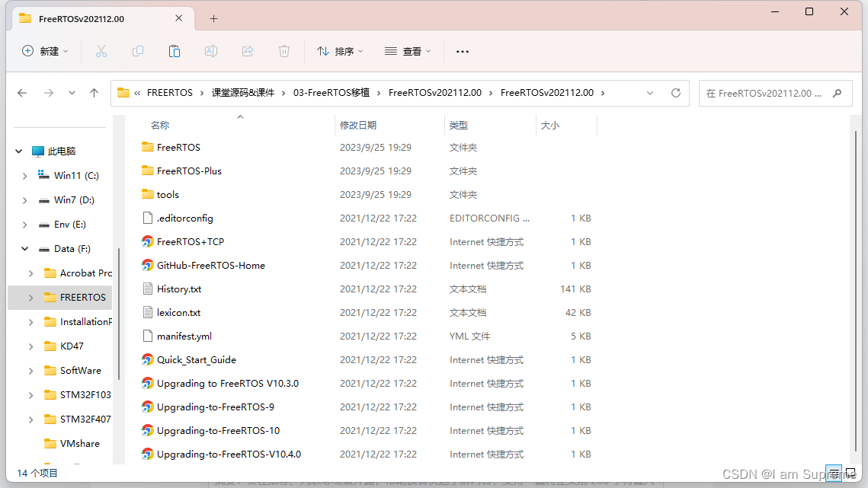This screenshot has width=868, height=488.
Task: Click 03-FreeRTOS移植 breadcrumb segment
Action: coord(332,93)
